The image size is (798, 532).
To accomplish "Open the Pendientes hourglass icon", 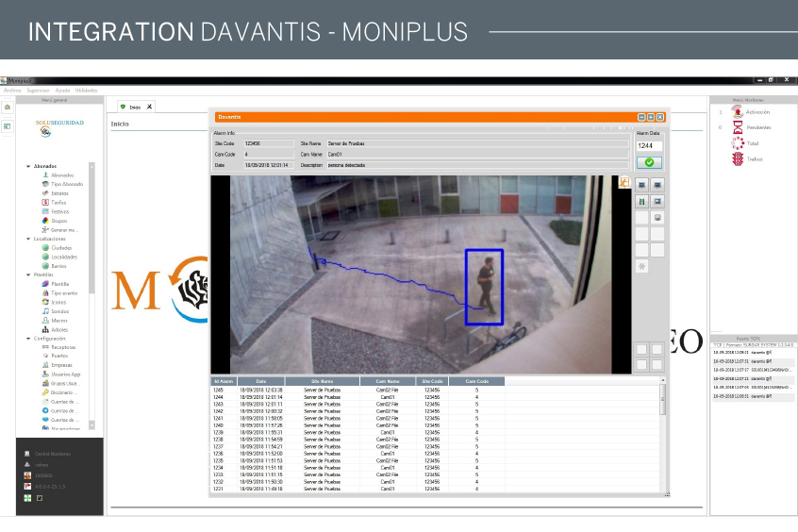I will pos(738,127).
